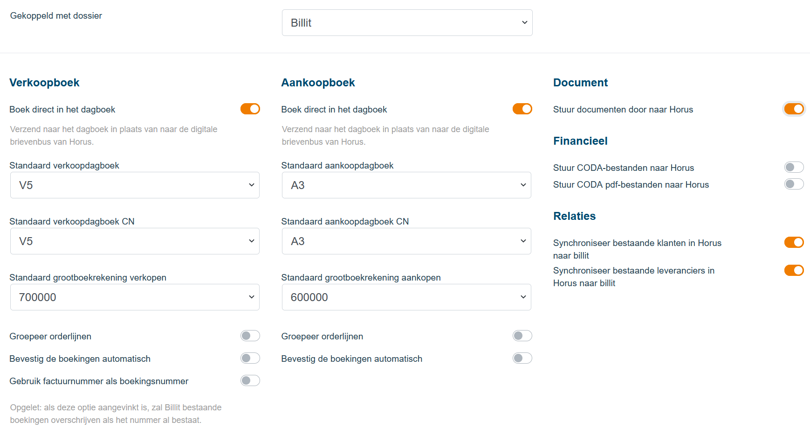Toggle off Stuur documenten door naar Horus
810x428 pixels.
[794, 109]
